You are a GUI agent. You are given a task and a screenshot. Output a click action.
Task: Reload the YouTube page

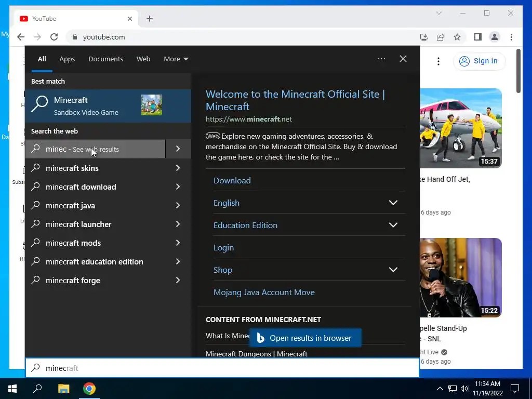[x=54, y=37]
